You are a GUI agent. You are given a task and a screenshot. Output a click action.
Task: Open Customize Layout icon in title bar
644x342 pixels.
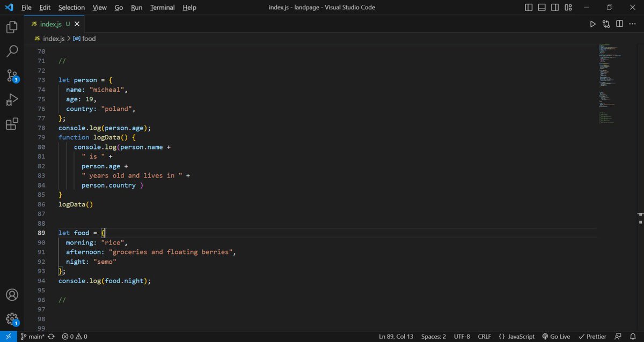(x=568, y=8)
